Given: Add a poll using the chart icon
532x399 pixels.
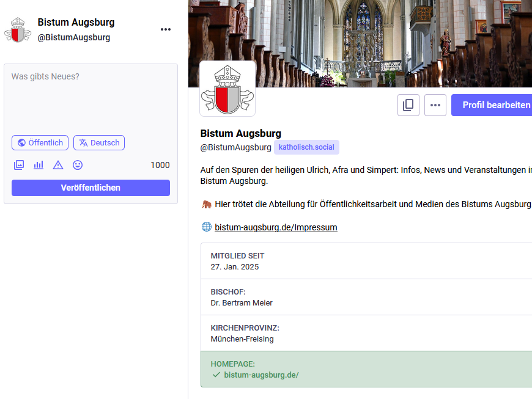Looking at the screenshot, I should pyautogui.click(x=39, y=165).
